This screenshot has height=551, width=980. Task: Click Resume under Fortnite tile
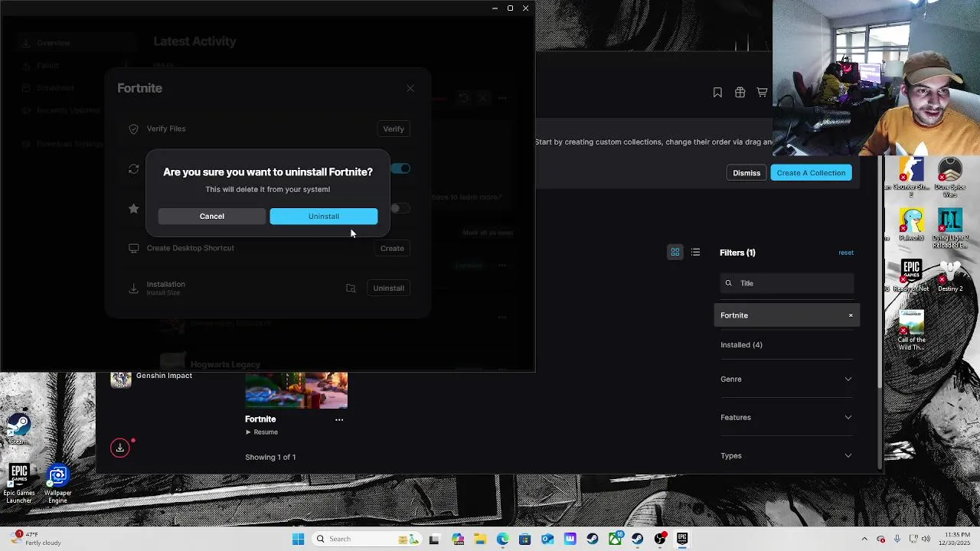coord(262,432)
